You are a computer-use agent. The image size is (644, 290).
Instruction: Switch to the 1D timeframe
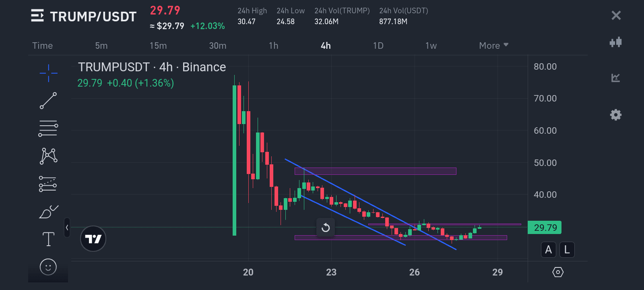pyautogui.click(x=378, y=46)
